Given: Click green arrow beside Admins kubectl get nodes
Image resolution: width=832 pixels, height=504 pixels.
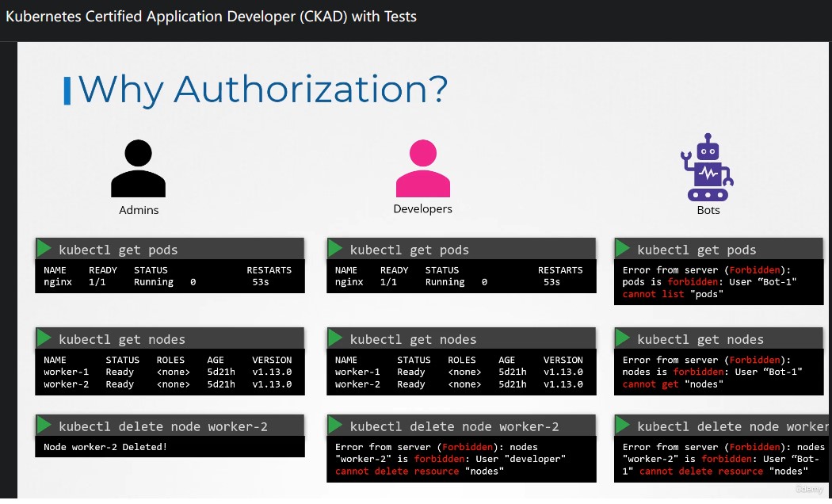Looking at the screenshot, I should point(44,338).
